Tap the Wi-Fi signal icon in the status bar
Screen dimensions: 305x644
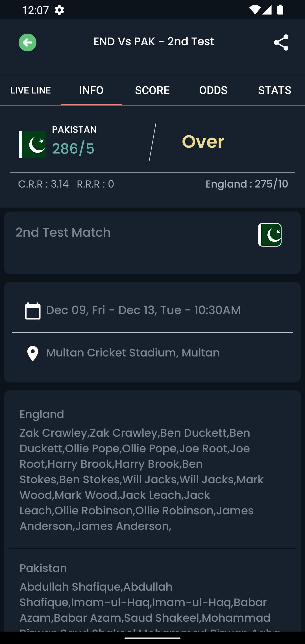(x=255, y=10)
